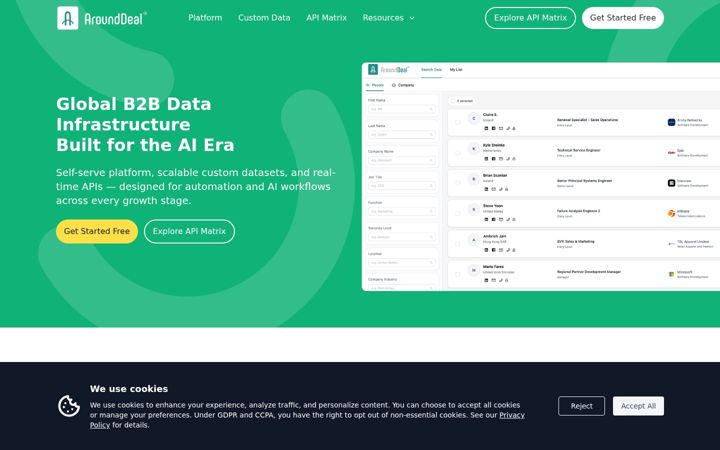
Task: Click the AroundDeal logo inside dashboard preview
Action: point(388,69)
